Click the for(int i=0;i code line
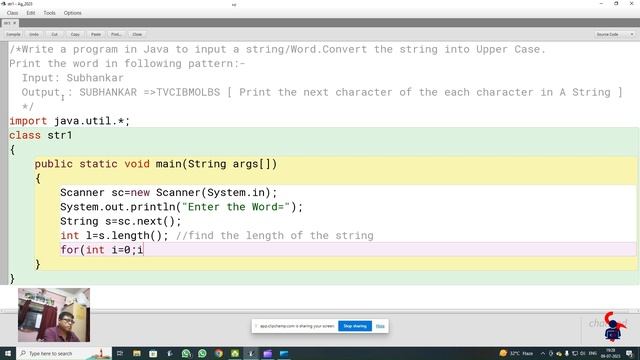Screen dimensions: 640x360 pyautogui.click(x=102, y=249)
